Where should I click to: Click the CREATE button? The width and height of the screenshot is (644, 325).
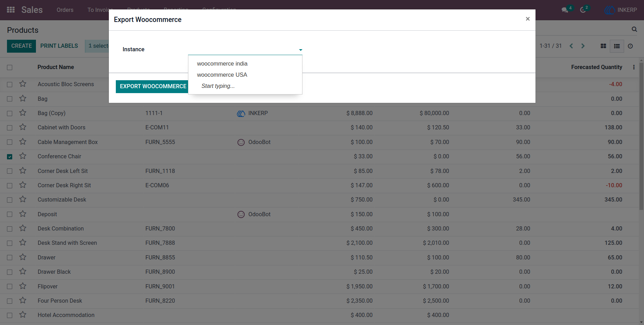pyautogui.click(x=21, y=46)
